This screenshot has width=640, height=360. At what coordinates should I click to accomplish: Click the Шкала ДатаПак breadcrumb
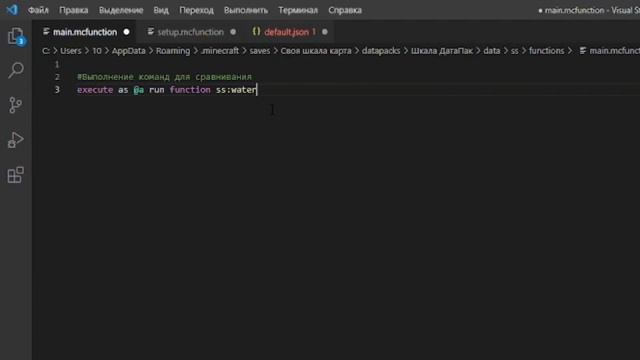442,51
